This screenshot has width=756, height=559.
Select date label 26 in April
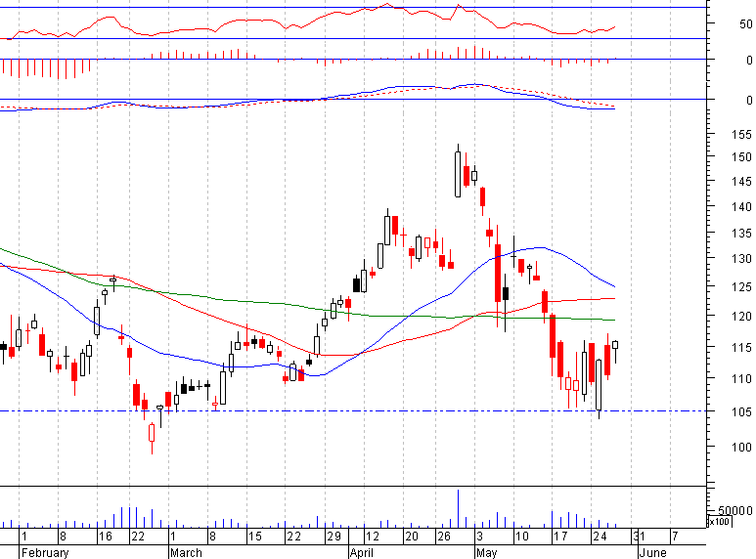pos(444,537)
